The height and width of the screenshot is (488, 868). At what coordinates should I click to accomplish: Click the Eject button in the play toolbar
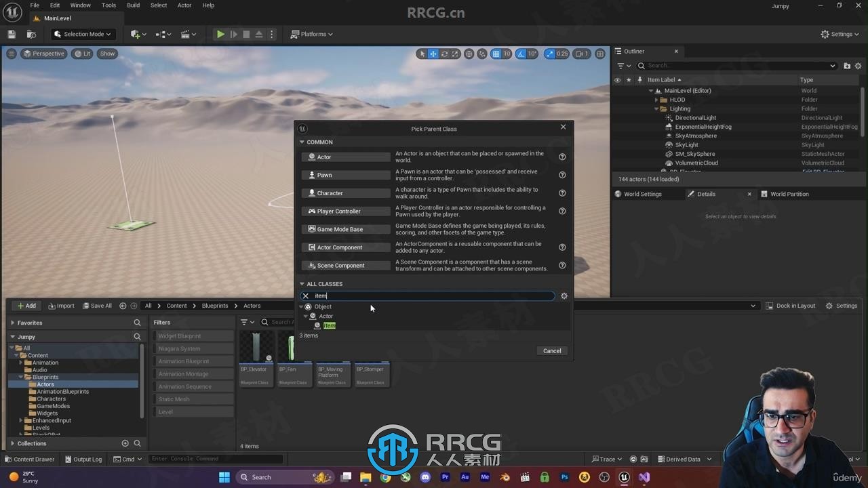tap(258, 34)
